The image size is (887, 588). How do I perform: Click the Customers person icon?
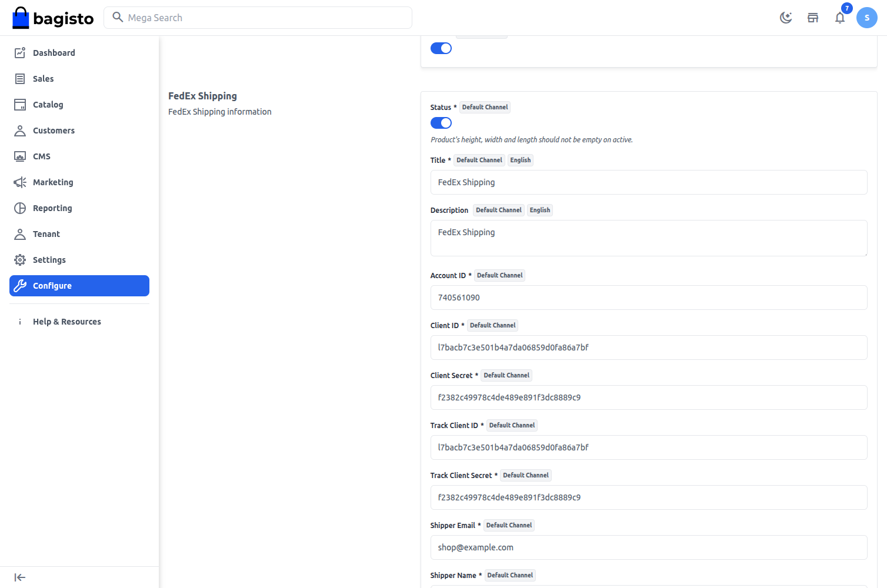[20, 131]
